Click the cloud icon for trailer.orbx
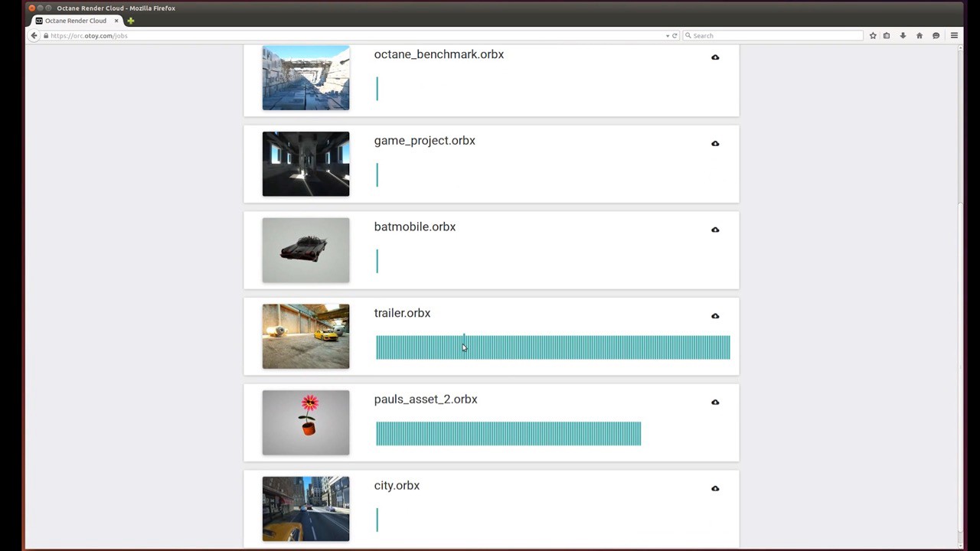Screen dimensions: 980x551 tap(715, 316)
